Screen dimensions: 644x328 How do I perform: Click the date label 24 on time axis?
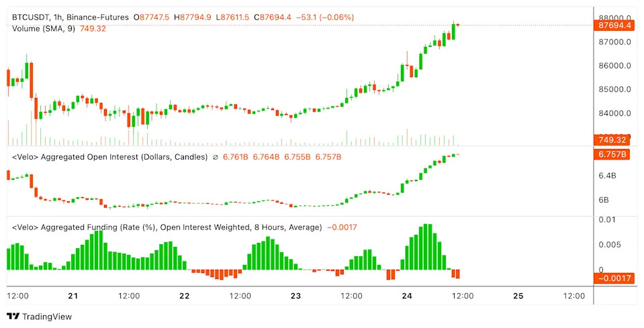(x=407, y=296)
